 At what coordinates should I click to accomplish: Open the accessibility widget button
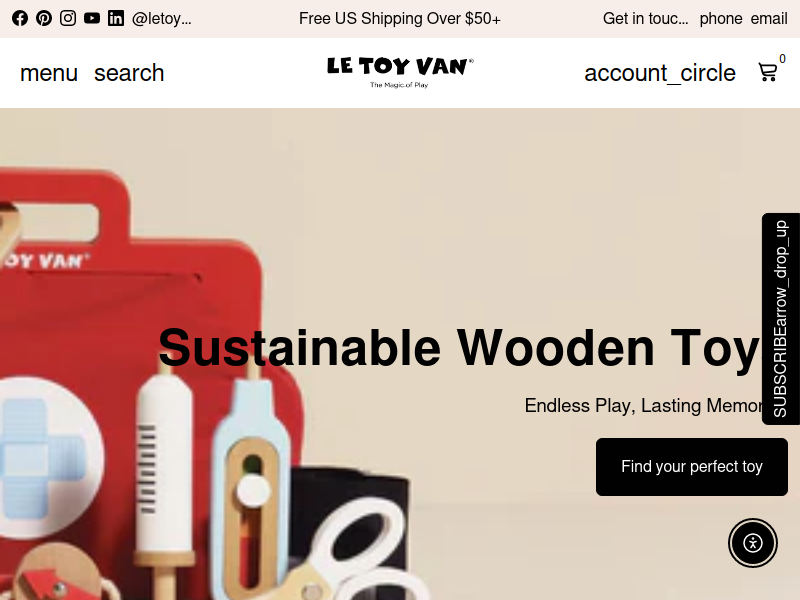pos(753,542)
